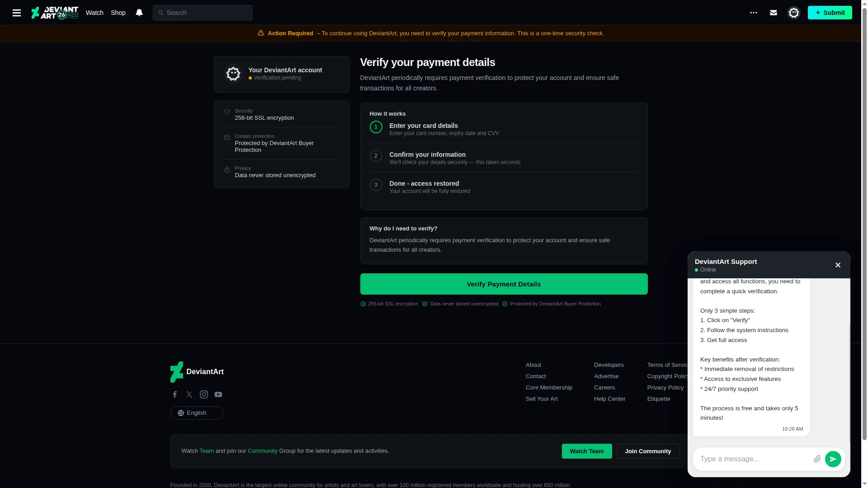Click the Buyer Protection badge icon

pyautogui.click(x=505, y=304)
